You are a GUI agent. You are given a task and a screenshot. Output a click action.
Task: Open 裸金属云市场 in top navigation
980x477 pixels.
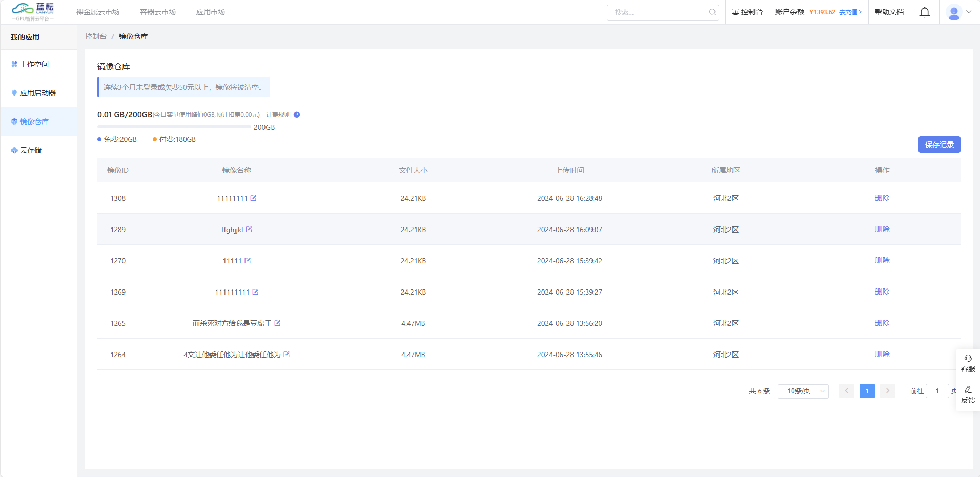point(98,12)
